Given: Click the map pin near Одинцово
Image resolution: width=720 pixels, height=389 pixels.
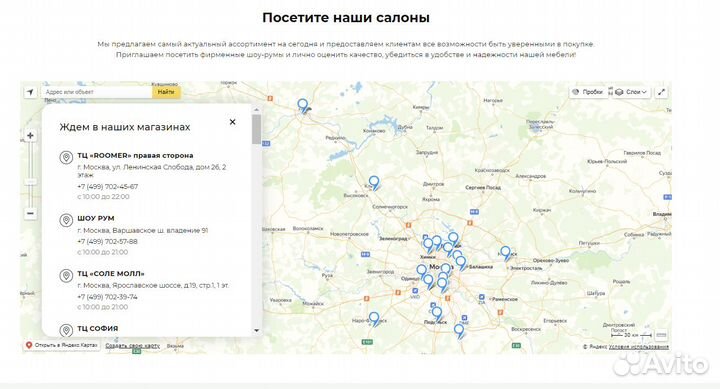Looking at the screenshot, I should click(x=422, y=271).
